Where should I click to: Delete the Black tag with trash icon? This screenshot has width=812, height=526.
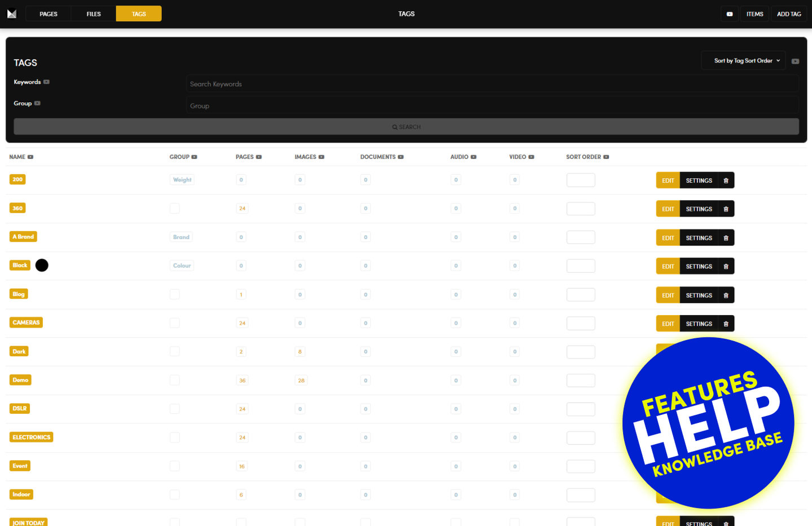(726, 266)
